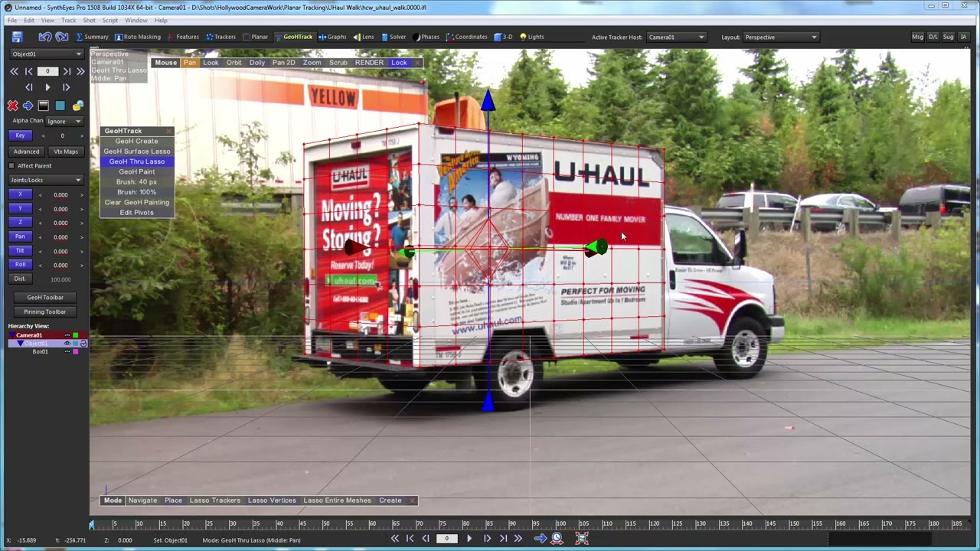Open the Track menu
Image resolution: width=980 pixels, height=551 pixels.
[x=68, y=20]
